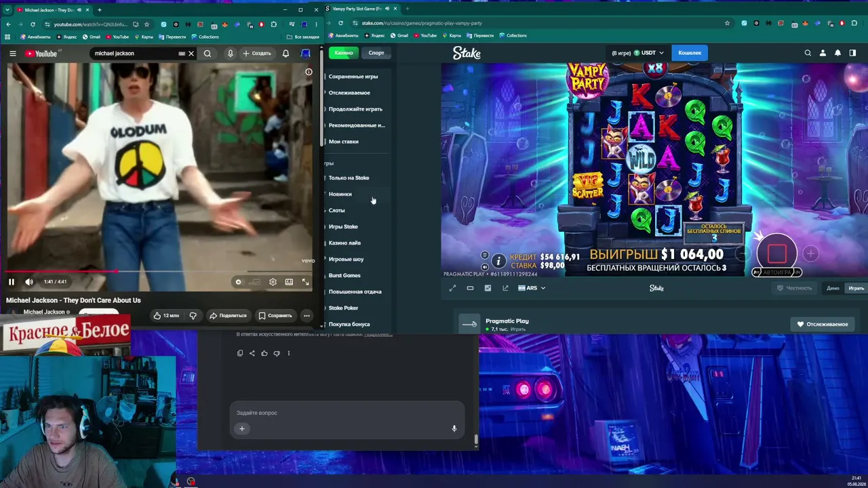The image size is (868, 488).
Task: Switch to the Спорт tab on Stake
Action: tap(376, 53)
